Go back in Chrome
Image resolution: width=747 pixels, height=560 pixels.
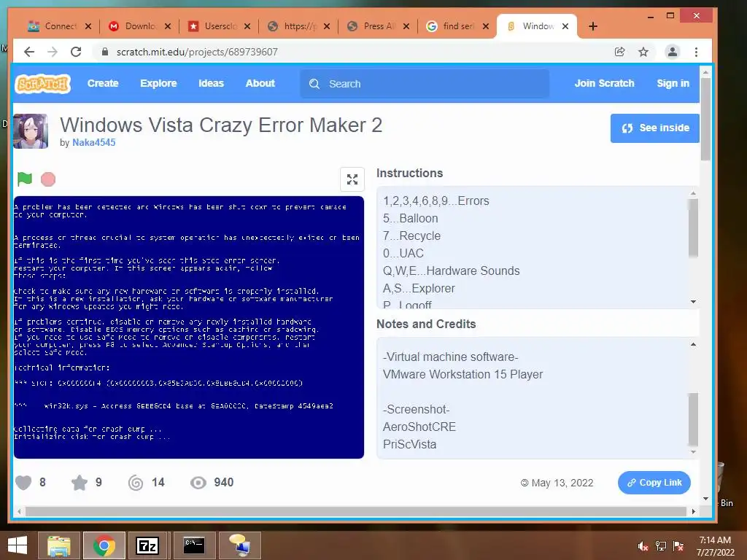(x=29, y=52)
